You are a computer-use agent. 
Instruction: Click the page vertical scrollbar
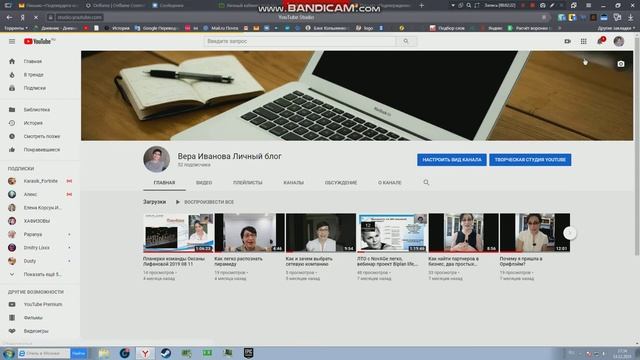pos(637,147)
